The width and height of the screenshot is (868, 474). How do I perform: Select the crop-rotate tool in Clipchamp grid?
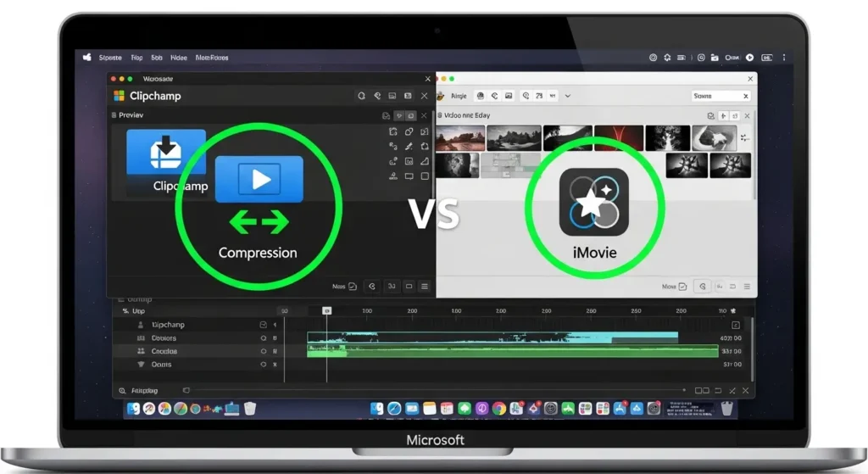[x=393, y=131]
